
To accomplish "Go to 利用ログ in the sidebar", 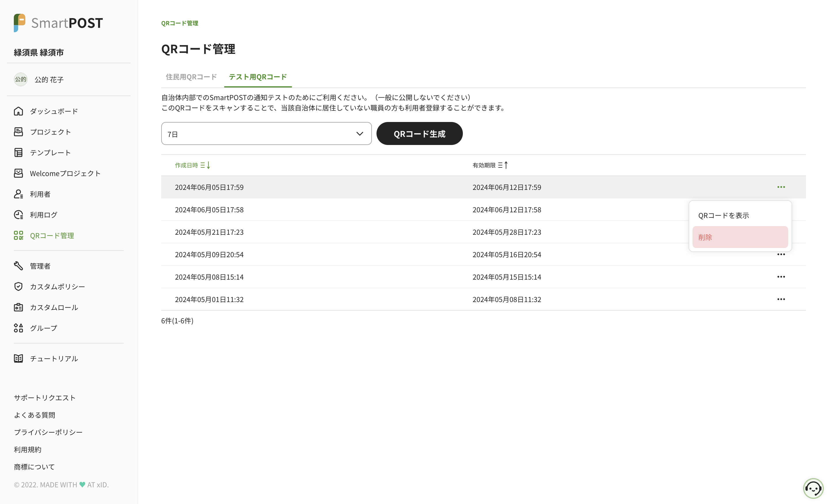I will (x=43, y=215).
